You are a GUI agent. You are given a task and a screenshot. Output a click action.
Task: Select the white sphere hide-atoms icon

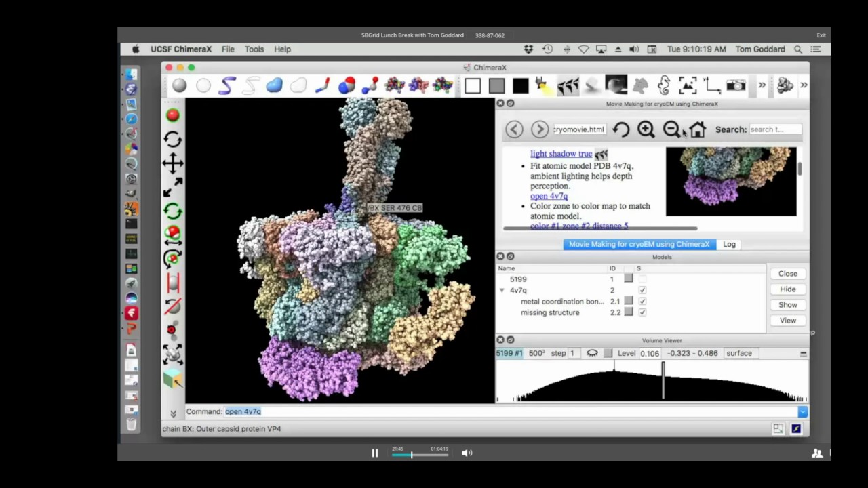click(x=203, y=85)
